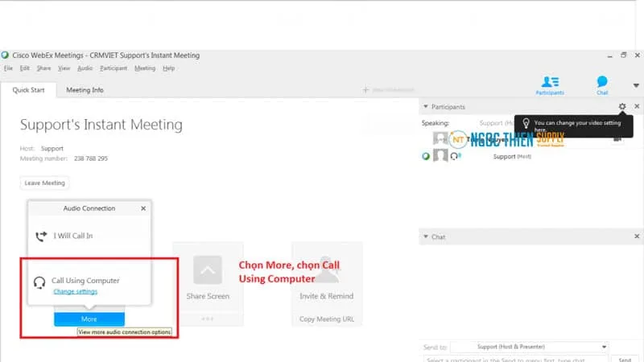The width and height of the screenshot is (644, 362).
Task: Open the View menu
Action: point(64,68)
